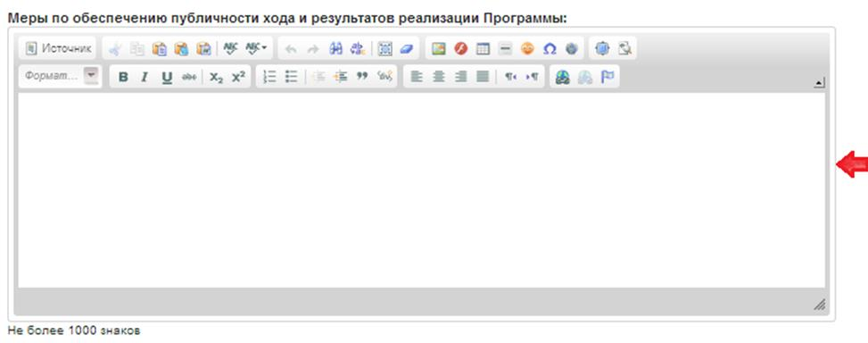The width and height of the screenshot is (868, 343).
Task: Click Paste from Word icon
Action: [203, 49]
